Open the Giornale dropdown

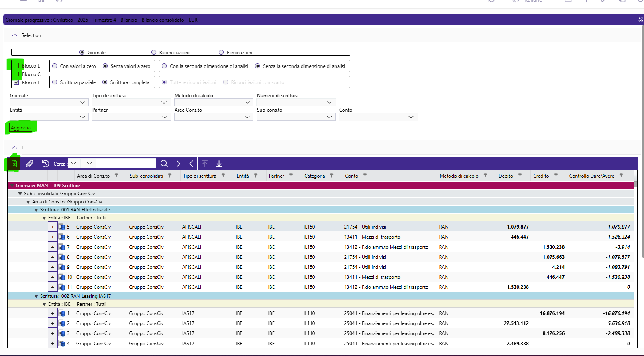[x=82, y=102]
